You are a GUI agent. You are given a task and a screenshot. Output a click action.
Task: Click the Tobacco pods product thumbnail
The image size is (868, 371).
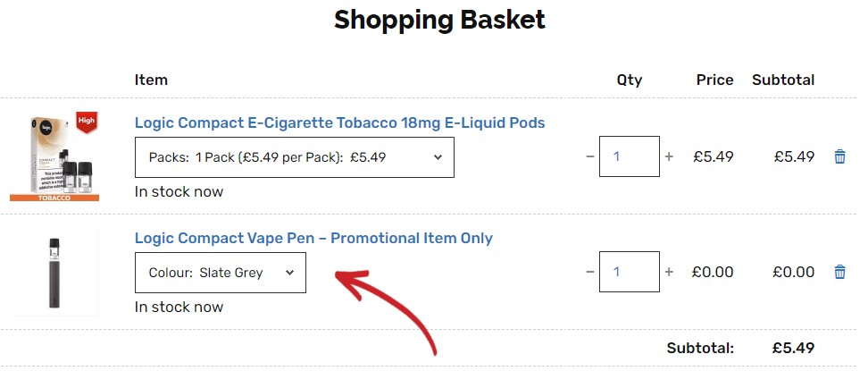pyautogui.click(x=54, y=156)
